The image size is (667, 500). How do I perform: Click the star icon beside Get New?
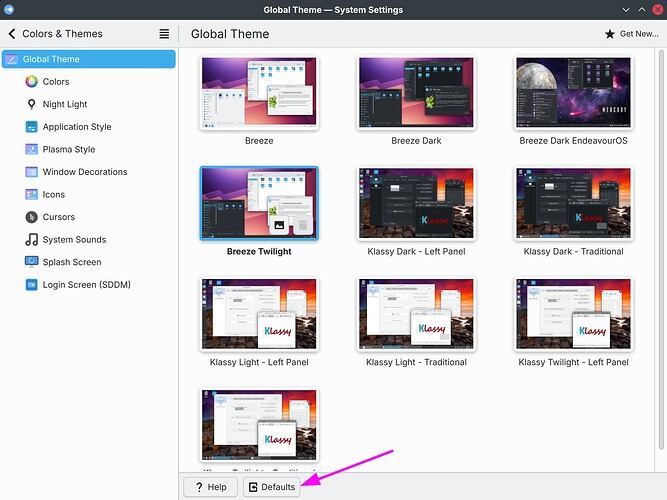coord(610,34)
